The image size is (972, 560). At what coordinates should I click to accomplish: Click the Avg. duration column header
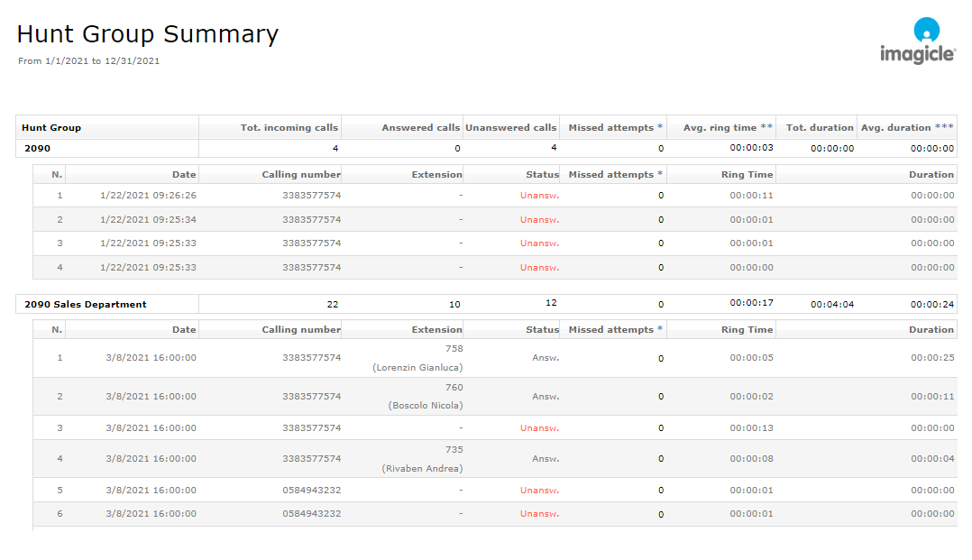click(906, 128)
